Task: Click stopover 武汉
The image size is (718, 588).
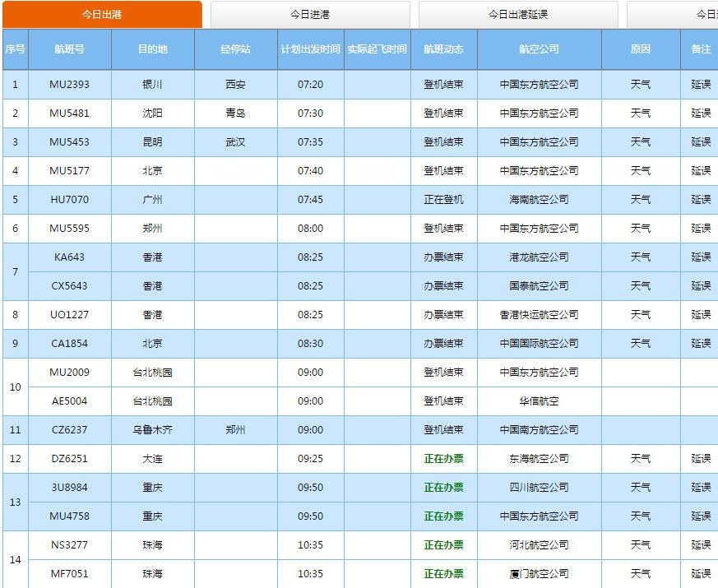Action: [235, 142]
